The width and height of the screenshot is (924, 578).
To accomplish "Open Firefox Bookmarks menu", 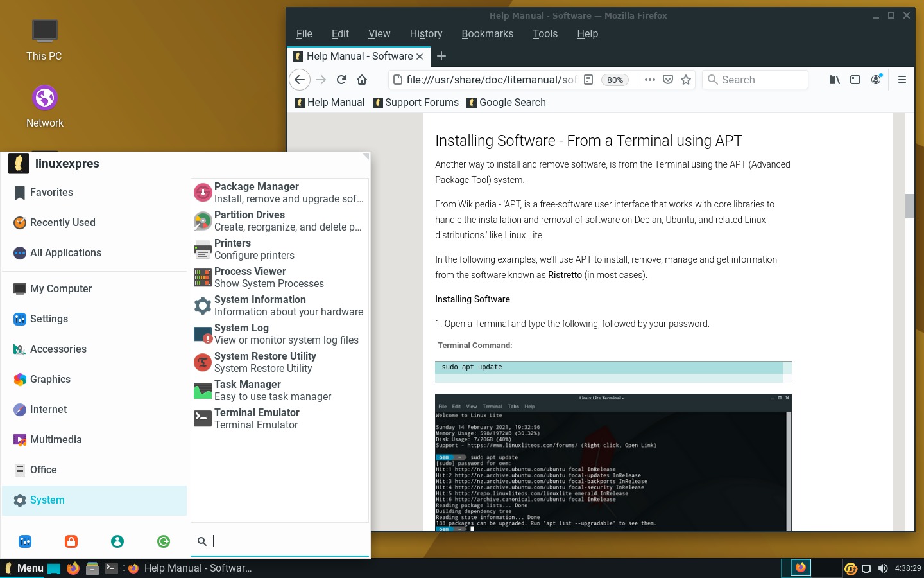I will click(488, 33).
